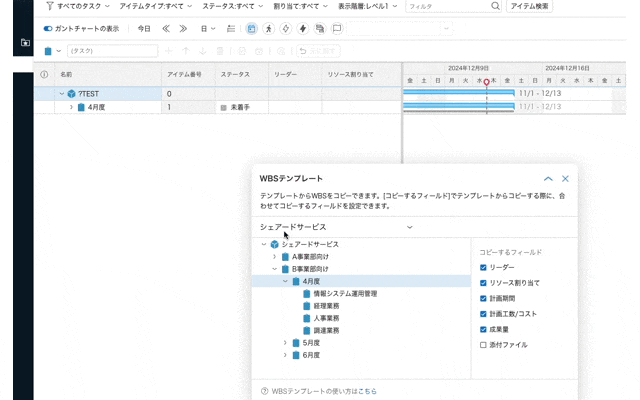
Task: Open the 日 time scale dropdown
Action: pyautogui.click(x=208, y=29)
